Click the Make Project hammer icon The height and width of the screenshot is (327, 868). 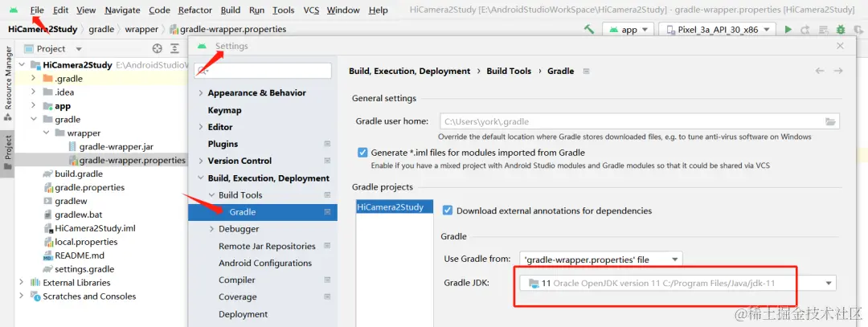tap(589, 29)
